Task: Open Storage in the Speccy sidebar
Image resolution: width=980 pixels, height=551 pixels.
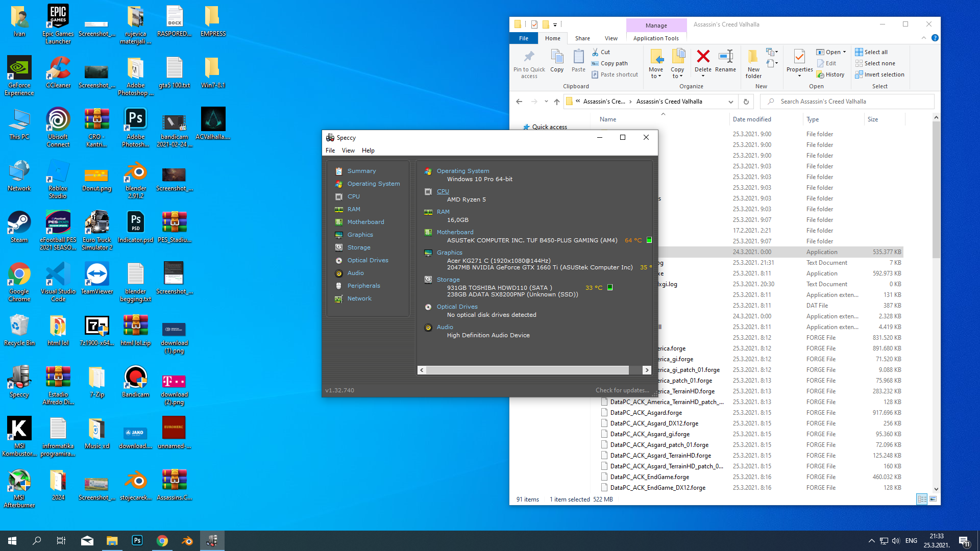Action: coord(359,247)
